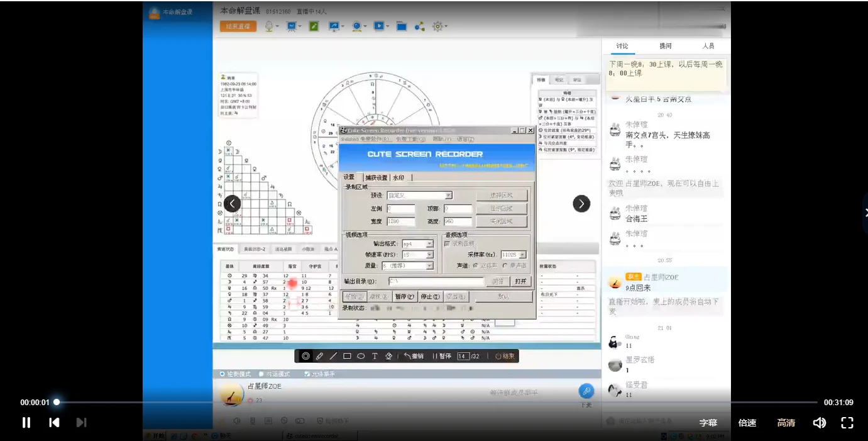Viewport: 868px width, 441px height.
Task: Expand the screen share dropdown arrow
Action: click(343, 26)
